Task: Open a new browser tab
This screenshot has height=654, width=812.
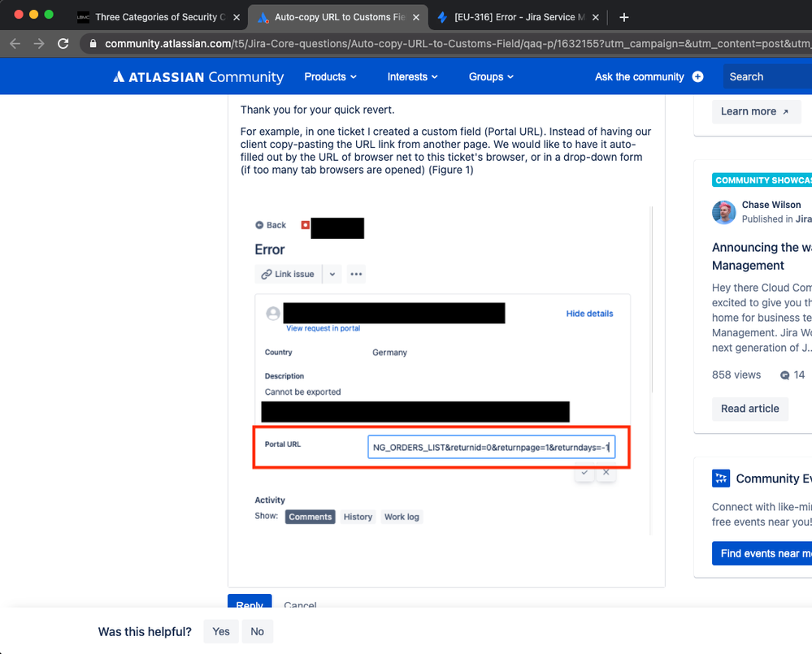Action: [x=624, y=17]
